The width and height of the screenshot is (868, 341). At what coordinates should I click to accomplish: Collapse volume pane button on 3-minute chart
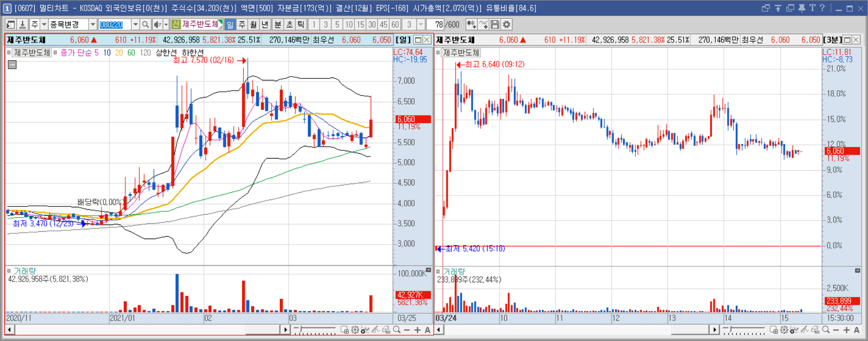858,270
